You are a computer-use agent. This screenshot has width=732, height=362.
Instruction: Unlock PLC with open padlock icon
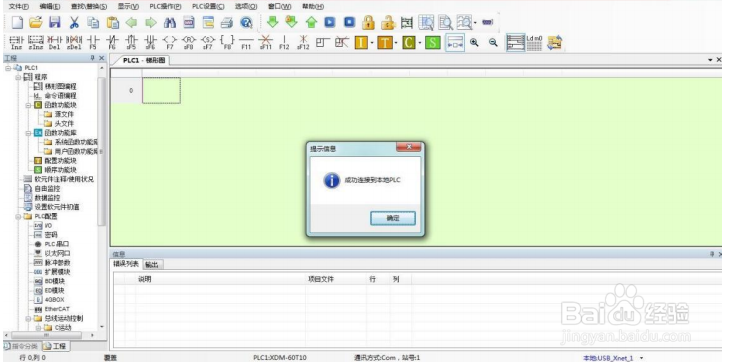point(388,22)
